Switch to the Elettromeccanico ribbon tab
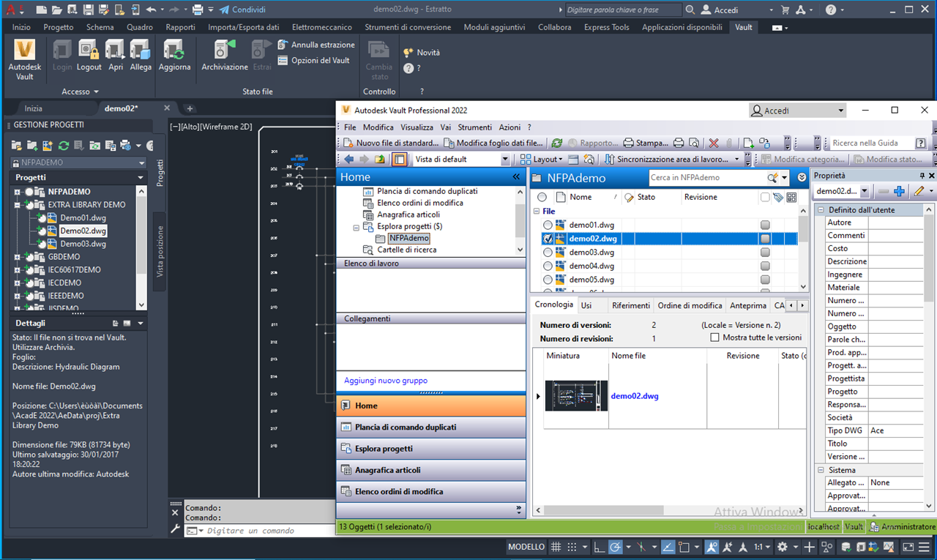Image resolution: width=937 pixels, height=560 pixels. (322, 27)
